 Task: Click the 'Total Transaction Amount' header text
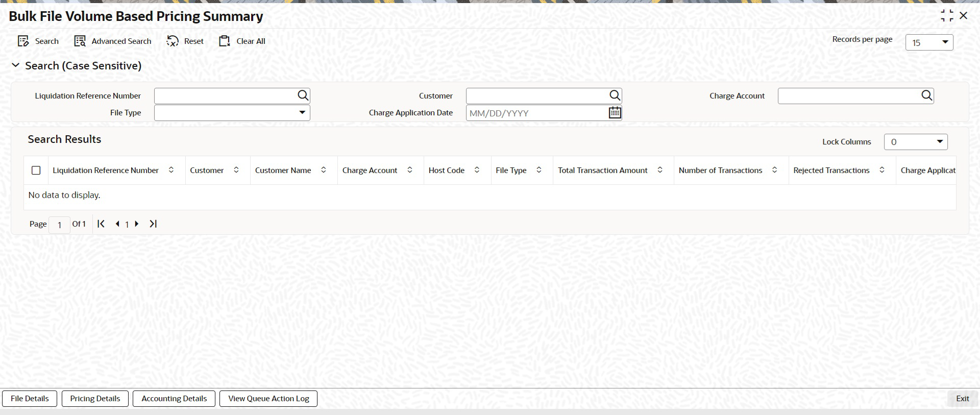(603, 170)
